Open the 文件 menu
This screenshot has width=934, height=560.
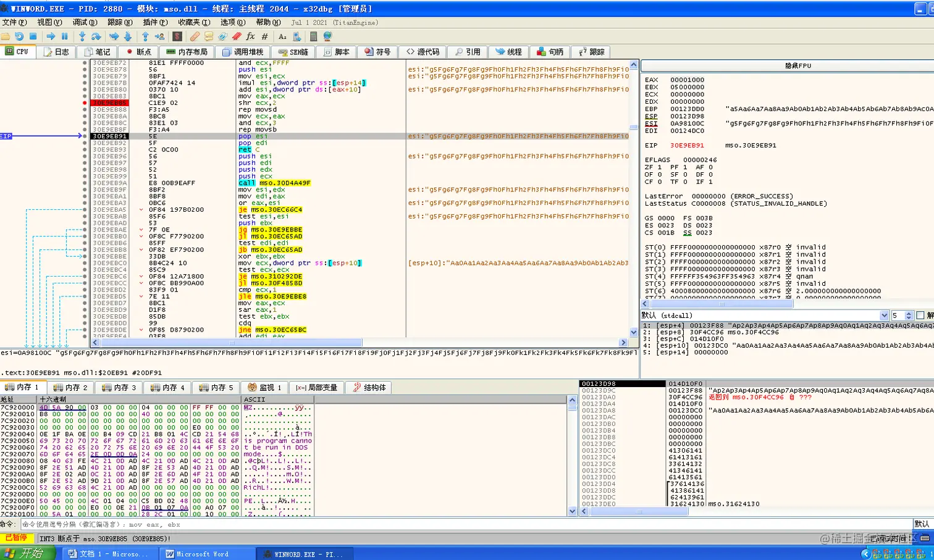[x=14, y=22]
